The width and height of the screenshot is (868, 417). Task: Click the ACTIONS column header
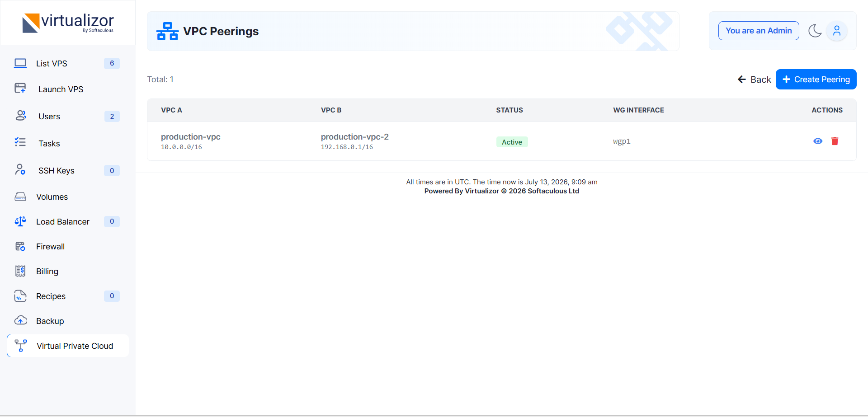click(x=827, y=110)
